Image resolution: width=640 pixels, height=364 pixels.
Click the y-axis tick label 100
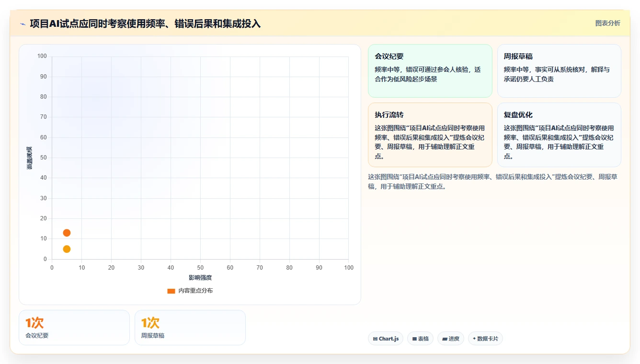pyautogui.click(x=42, y=56)
